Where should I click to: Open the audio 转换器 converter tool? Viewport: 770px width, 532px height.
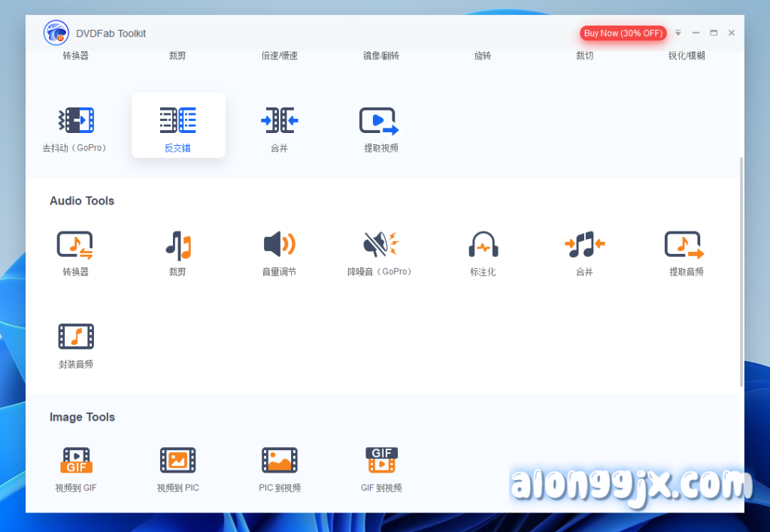point(76,250)
